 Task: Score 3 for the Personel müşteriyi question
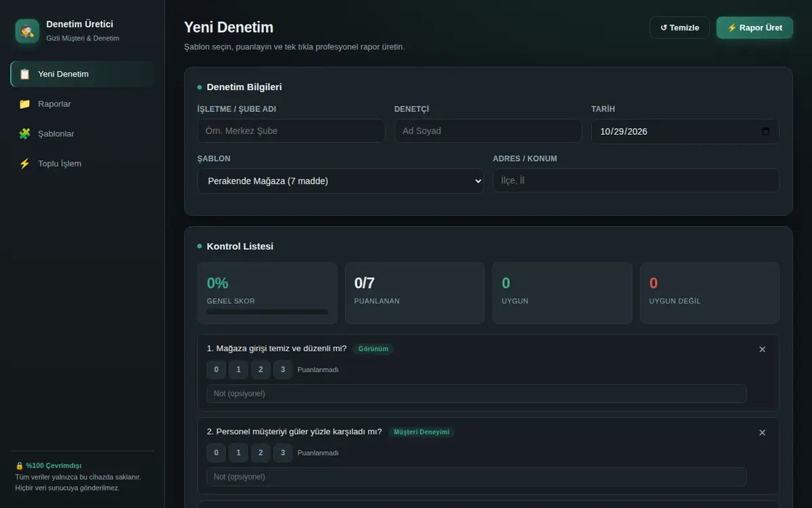pos(283,453)
